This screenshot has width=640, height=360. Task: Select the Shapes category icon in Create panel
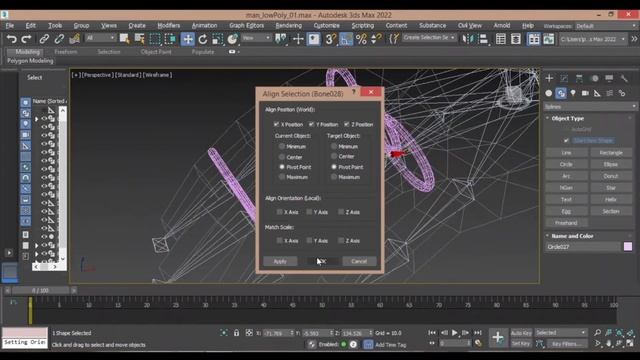tap(561, 93)
